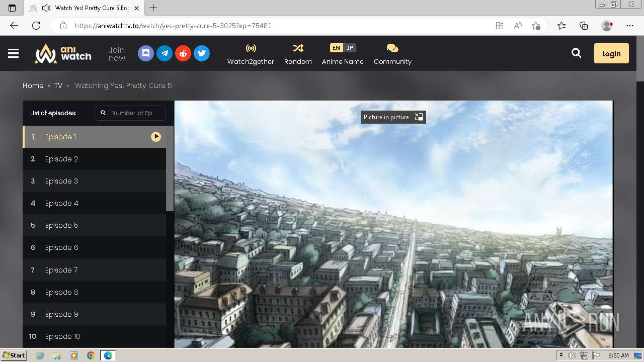Select Episode 9 in the list

click(94, 314)
